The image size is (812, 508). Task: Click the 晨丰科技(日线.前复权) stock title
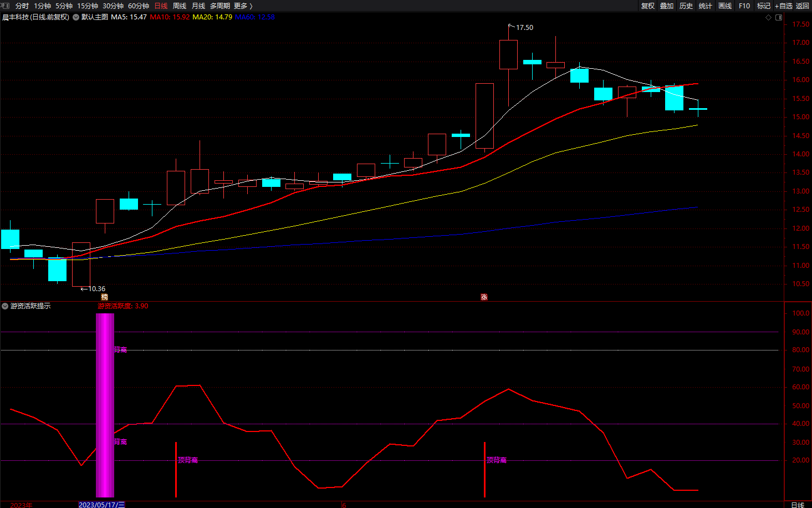36,17
